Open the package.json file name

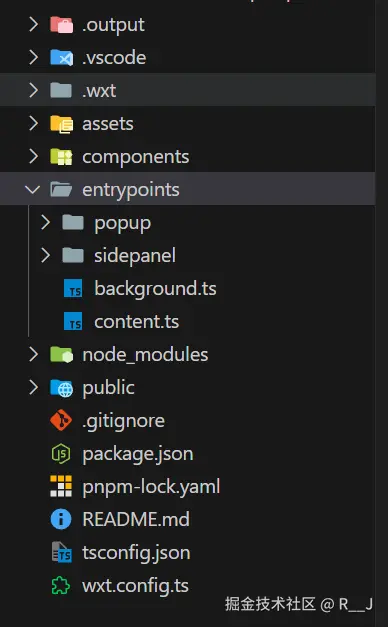[x=138, y=454]
